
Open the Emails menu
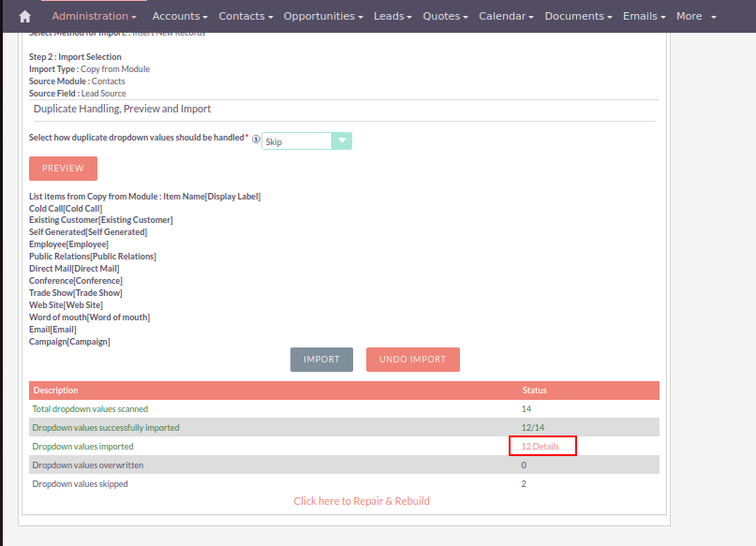click(645, 16)
